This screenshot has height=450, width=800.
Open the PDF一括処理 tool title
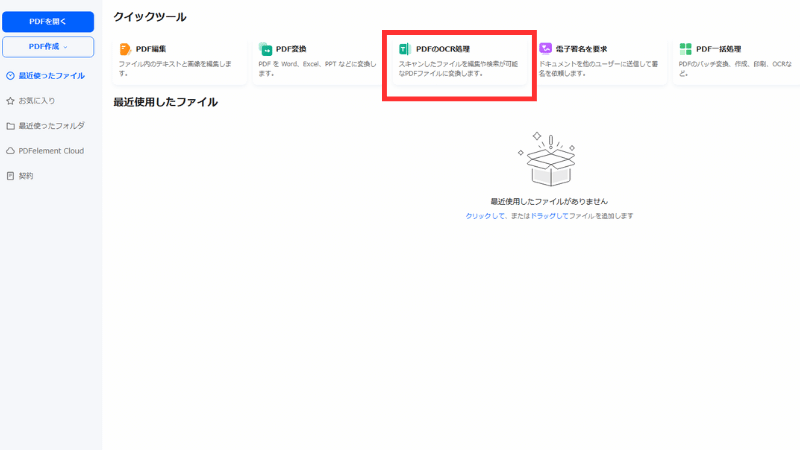pos(718,49)
